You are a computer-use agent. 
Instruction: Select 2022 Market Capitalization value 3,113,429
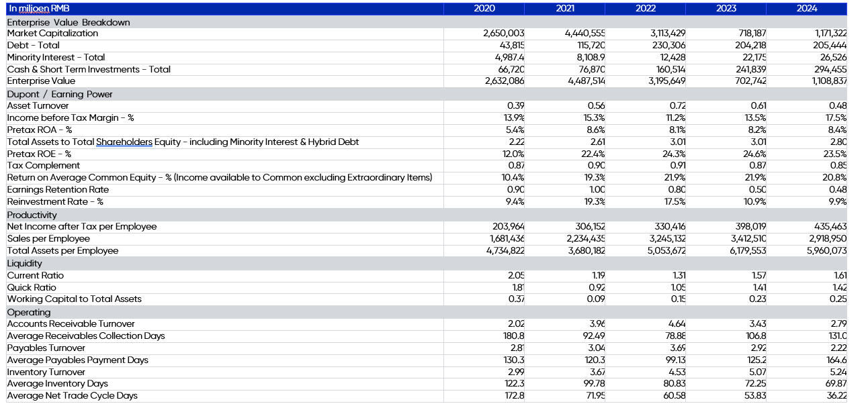668,34
